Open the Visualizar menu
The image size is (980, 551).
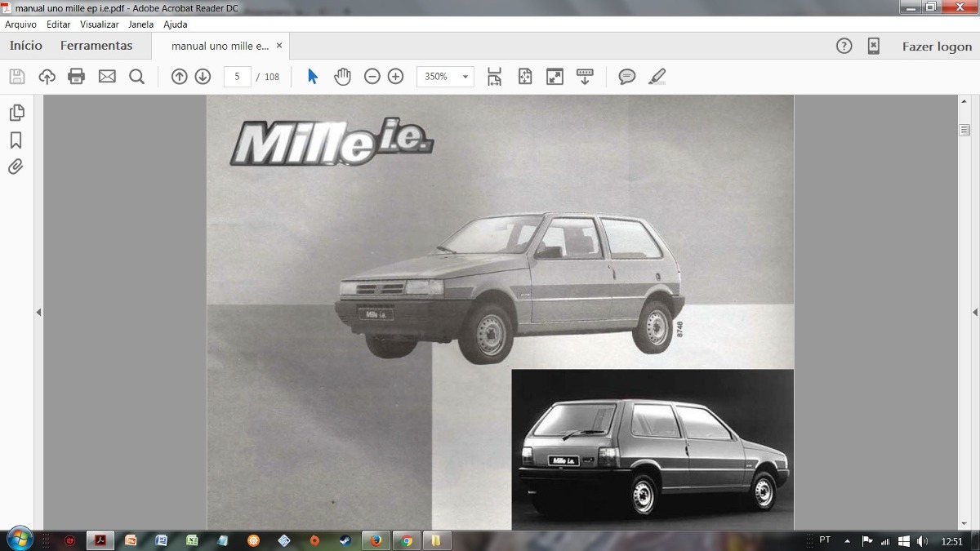(100, 24)
